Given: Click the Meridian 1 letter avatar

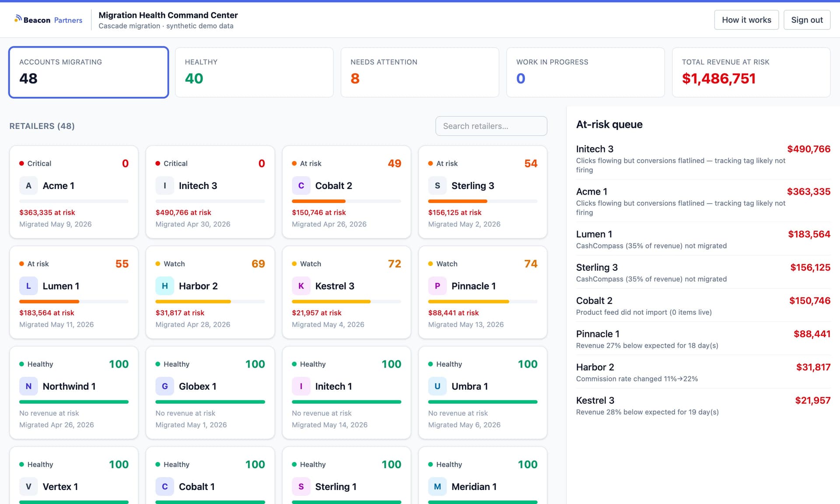Looking at the screenshot, I should 437,486.
